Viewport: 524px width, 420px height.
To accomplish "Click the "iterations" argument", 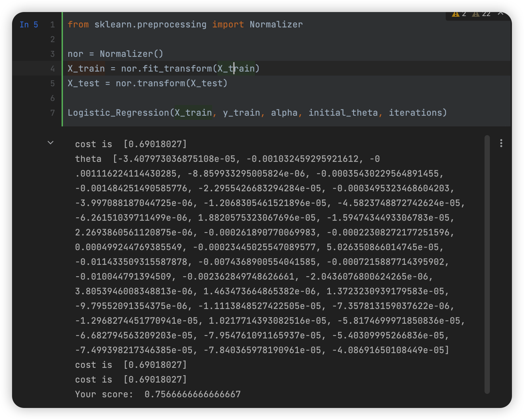I will [415, 113].
